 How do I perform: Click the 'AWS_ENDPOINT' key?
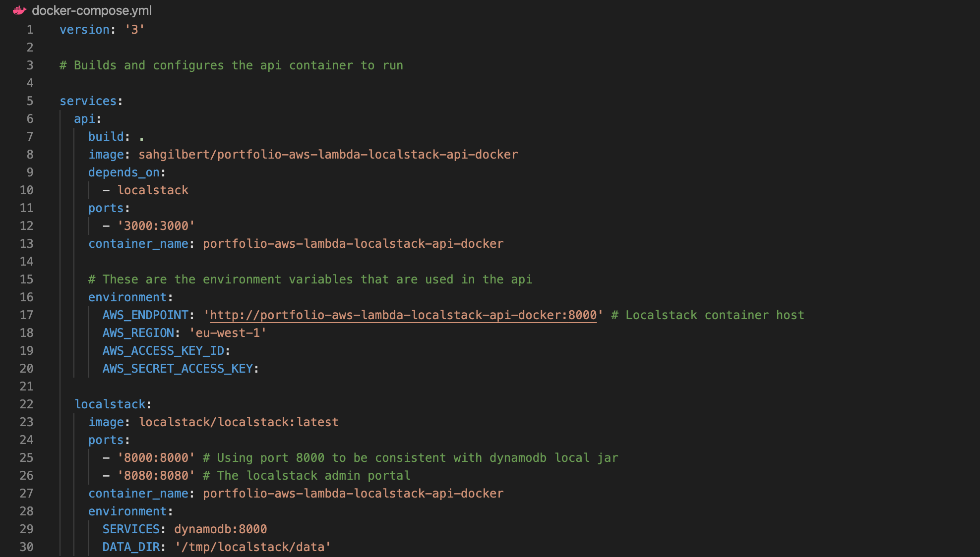145,315
